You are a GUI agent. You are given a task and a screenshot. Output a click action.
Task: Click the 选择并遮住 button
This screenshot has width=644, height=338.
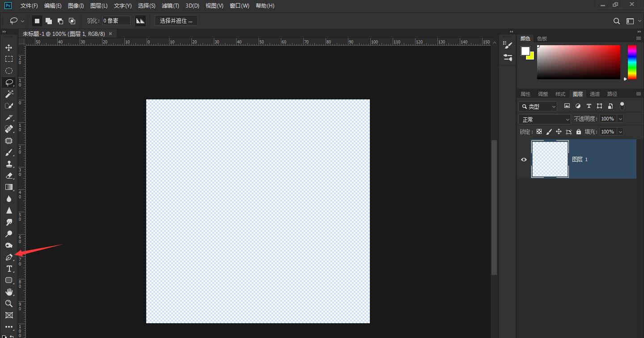pyautogui.click(x=176, y=21)
